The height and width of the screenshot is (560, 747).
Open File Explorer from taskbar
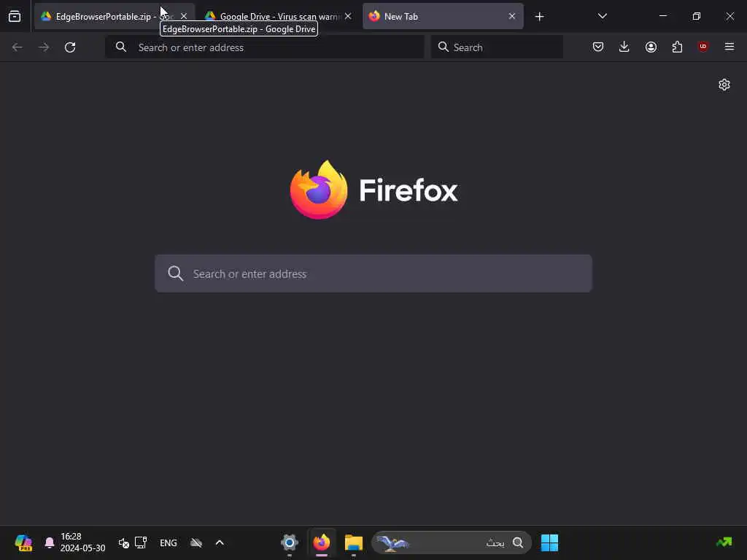(354, 542)
